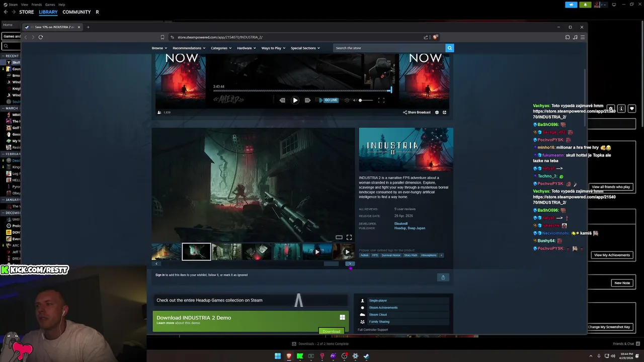Collapse the MARCH section in the library
Screen dimensions: 644x362
point(3,108)
